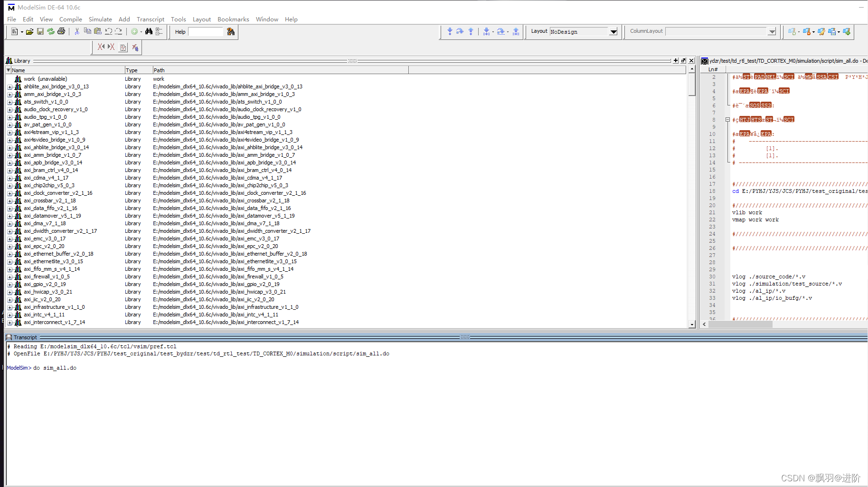Click the Step Into blue arrow icon

point(450,31)
